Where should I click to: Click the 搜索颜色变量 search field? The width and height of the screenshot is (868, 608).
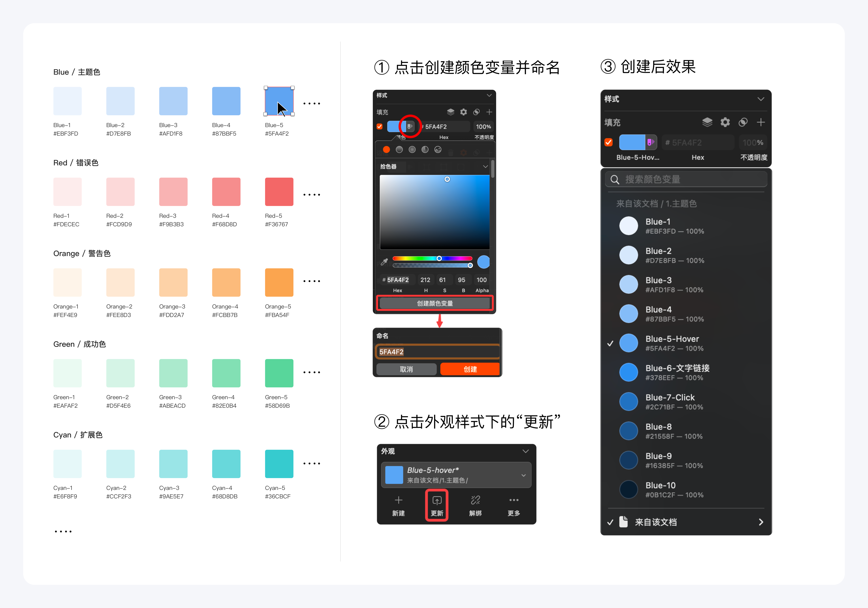coord(686,180)
